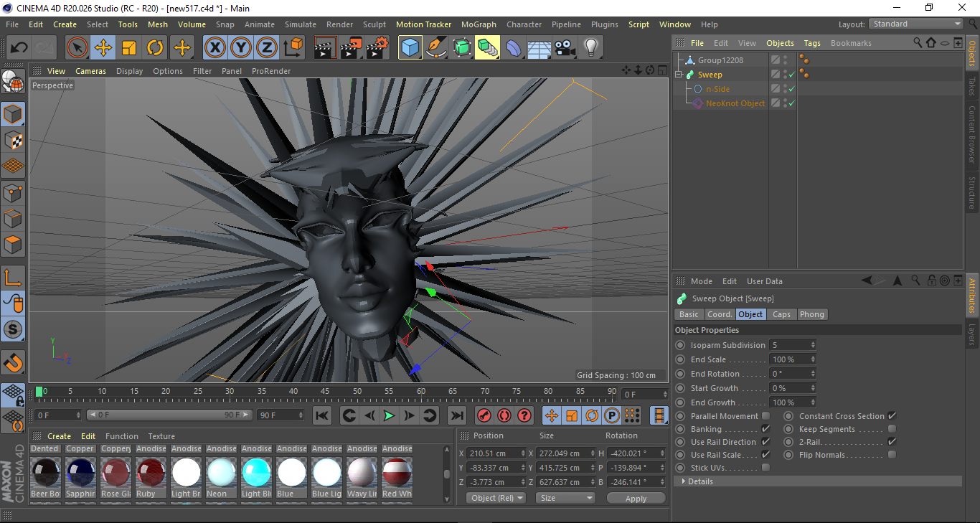Select the Live Selection tool
Viewport: 980px width, 523px height.
(77, 48)
